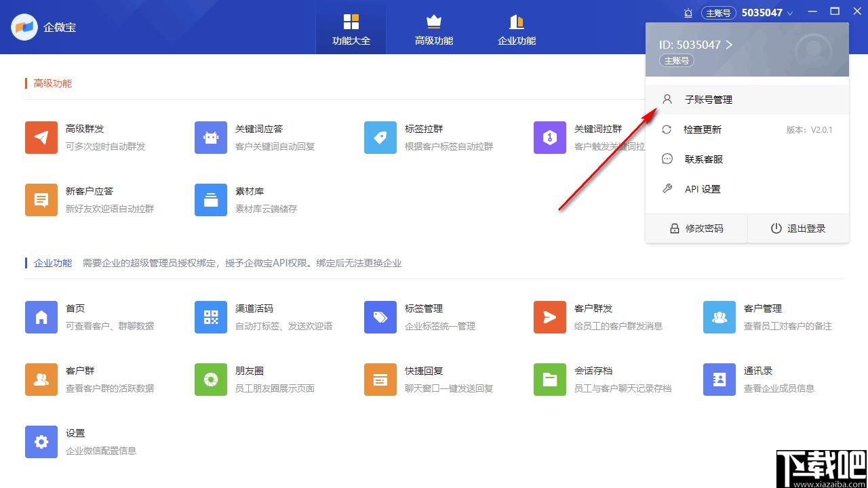
Task: Open the 客户群发 send icon
Action: pyautogui.click(x=550, y=317)
